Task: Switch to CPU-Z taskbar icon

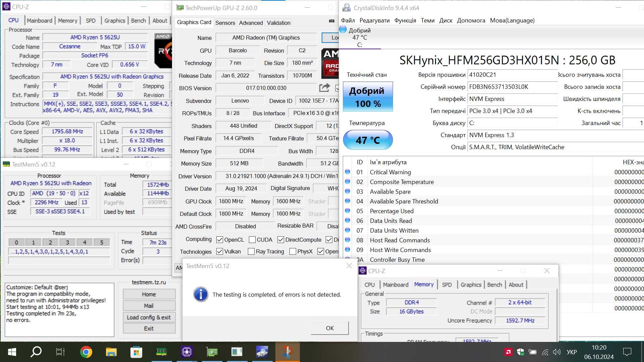Action: pyautogui.click(x=186, y=352)
